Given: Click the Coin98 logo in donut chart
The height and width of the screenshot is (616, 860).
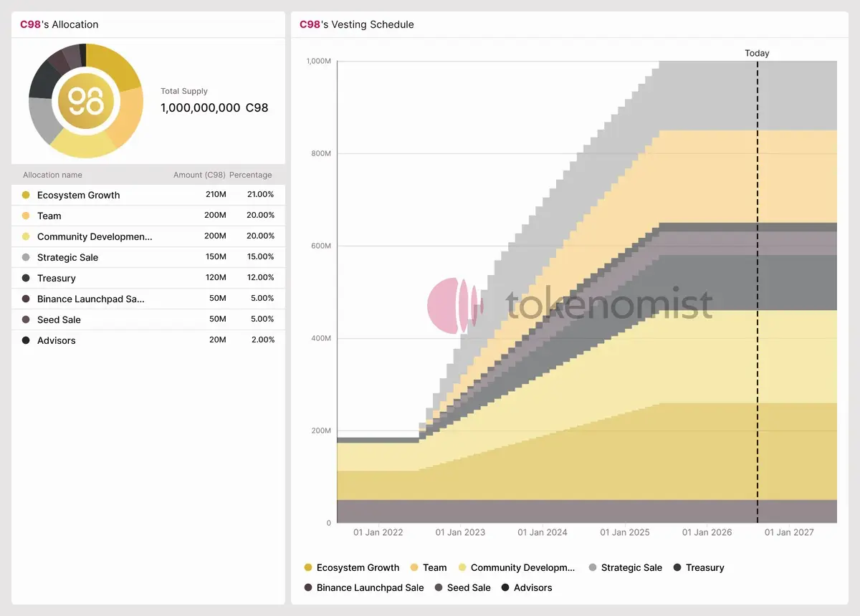Looking at the screenshot, I should click(86, 101).
